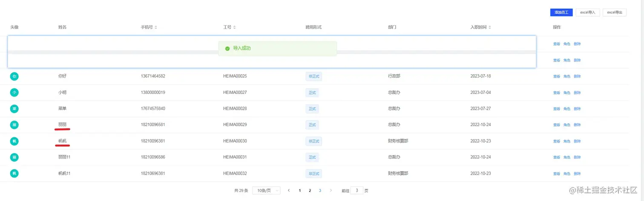Click the 非正式 tag in HEIMA00032 row
Screen dimensions: 644x201
313,174
